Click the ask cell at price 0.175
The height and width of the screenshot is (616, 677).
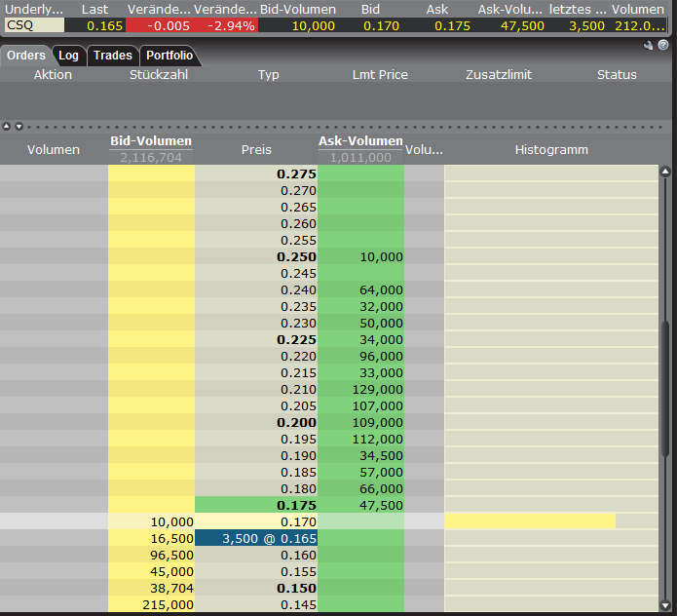click(360, 505)
